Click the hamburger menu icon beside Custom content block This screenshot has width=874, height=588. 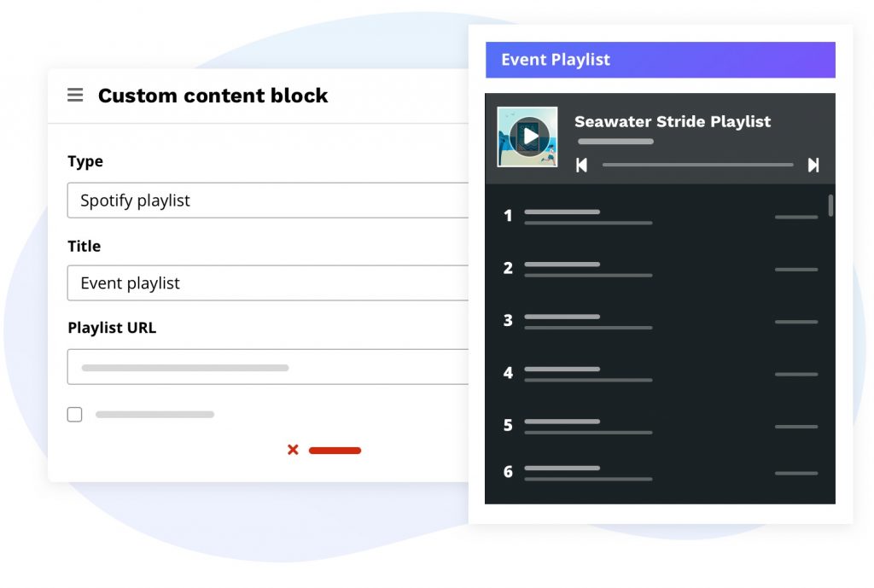point(75,96)
